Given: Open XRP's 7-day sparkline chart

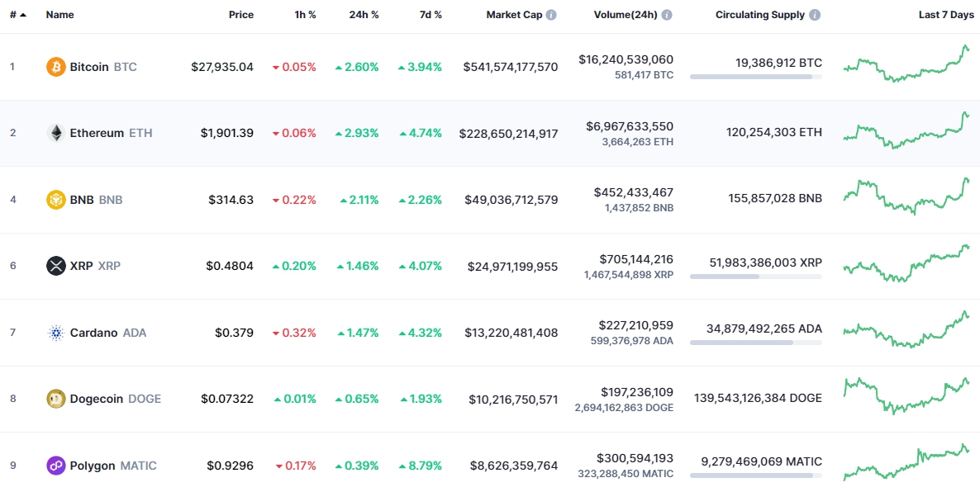Looking at the screenshot, I should click(x=906, y=263).
